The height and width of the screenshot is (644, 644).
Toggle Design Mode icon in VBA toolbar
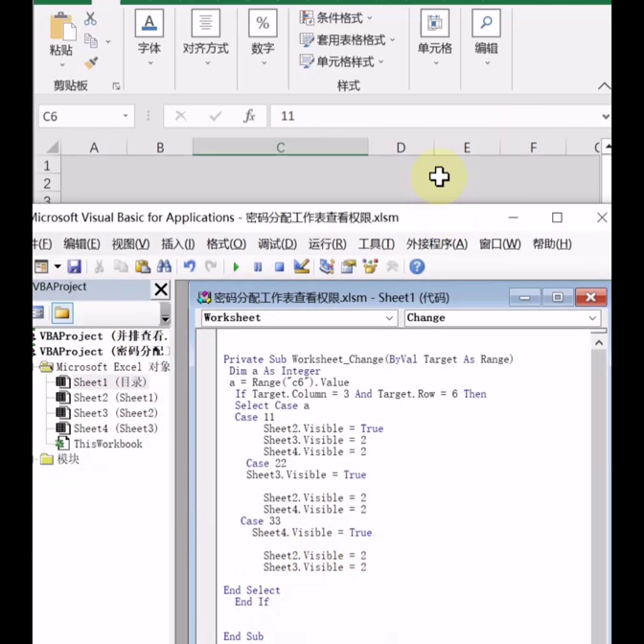tap(302, 266)
